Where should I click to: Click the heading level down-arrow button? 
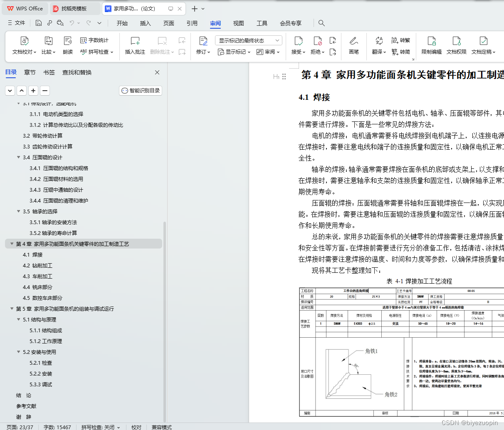pyautogui.click(x=10, y=90)
